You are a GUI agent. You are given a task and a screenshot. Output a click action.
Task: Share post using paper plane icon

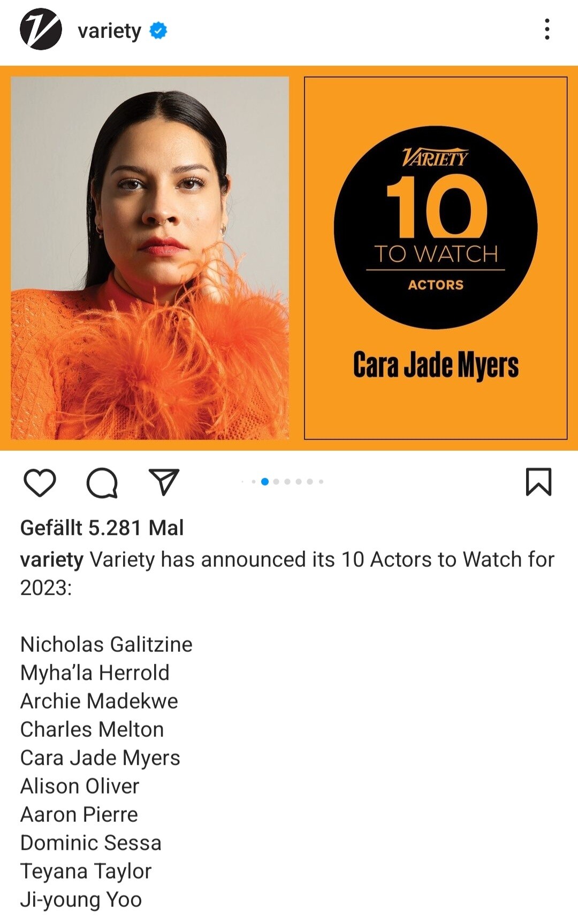164,482
